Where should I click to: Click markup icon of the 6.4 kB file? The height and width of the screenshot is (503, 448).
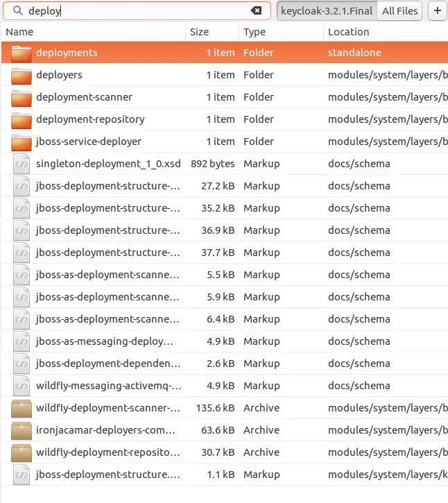click(21, 320)
